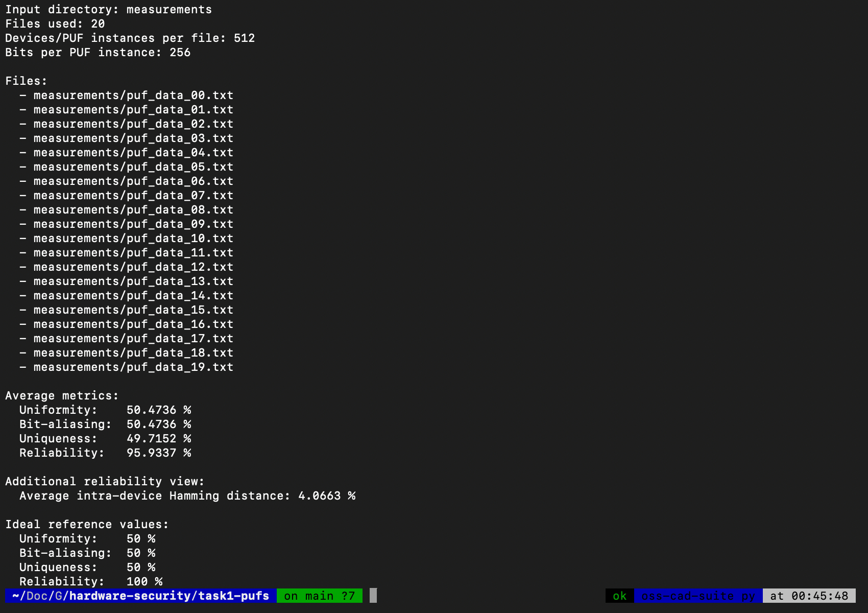This screenshot has height=613, width=868.
Task: Click file path measurements/puf_data_10.txt
Action: (x=133, y=239)
